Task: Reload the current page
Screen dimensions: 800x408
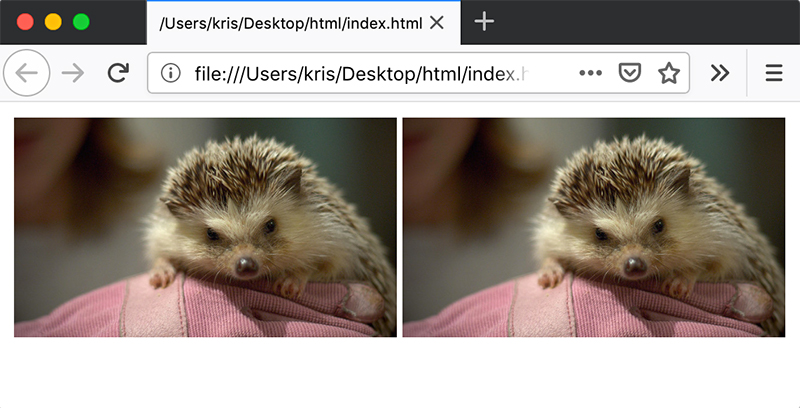Action: click(118, 73)
